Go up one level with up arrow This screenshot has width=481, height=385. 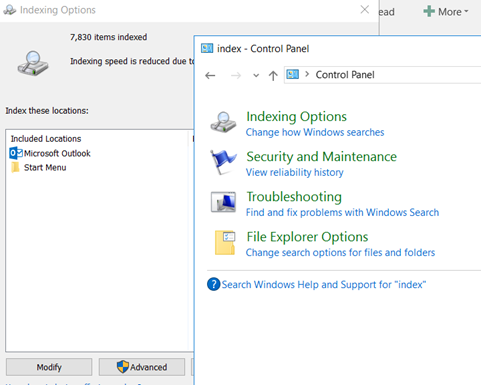(273, 76)
